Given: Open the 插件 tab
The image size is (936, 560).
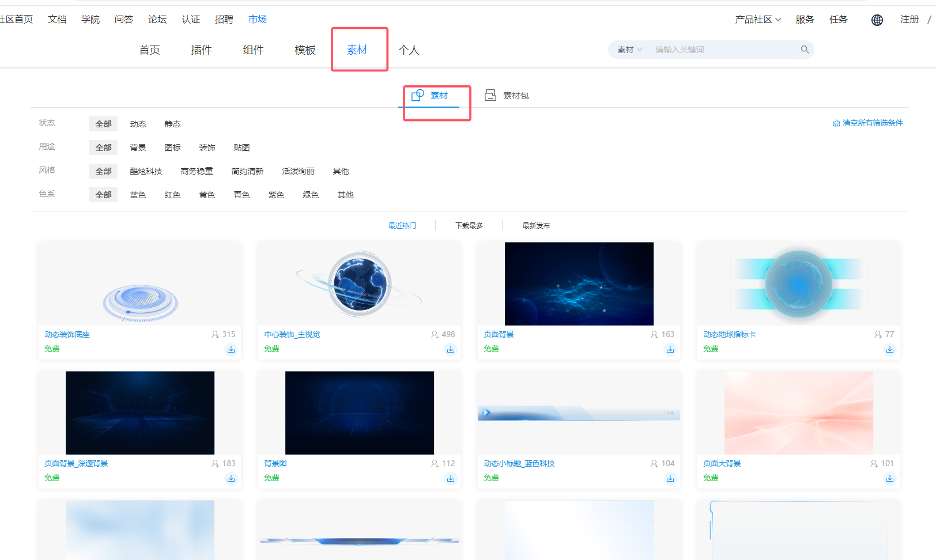Looking at the screenshot, I should coord(201,50).
